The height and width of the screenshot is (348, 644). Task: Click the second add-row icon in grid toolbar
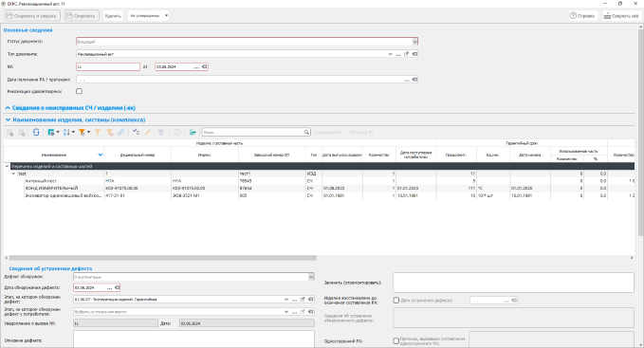pyautogui.click(x=22, y=132)
